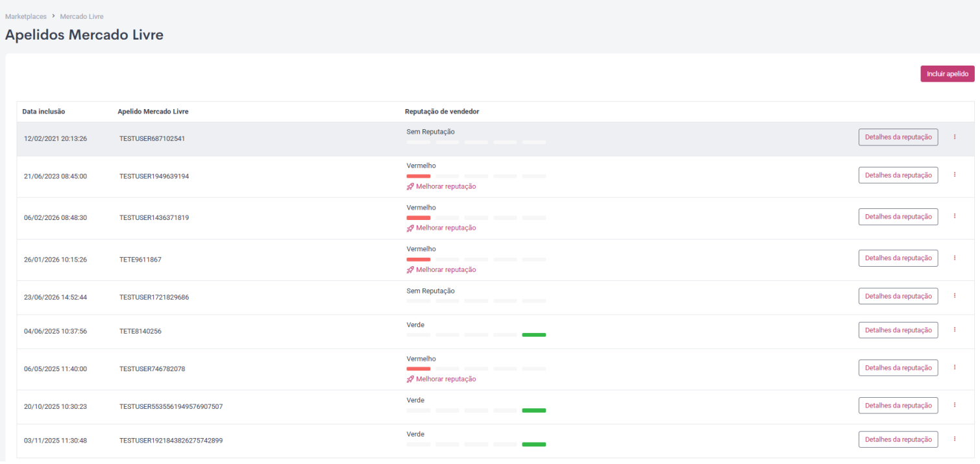Viewport: 980px width, 464px height.
Task: Click Melhorar reputação for TESTUSER1436371819
Action: (441, 228)
